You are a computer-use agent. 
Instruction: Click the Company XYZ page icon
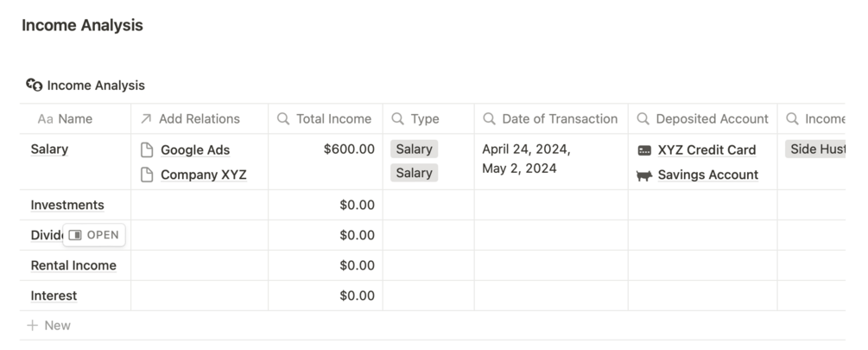coord(148,175)
